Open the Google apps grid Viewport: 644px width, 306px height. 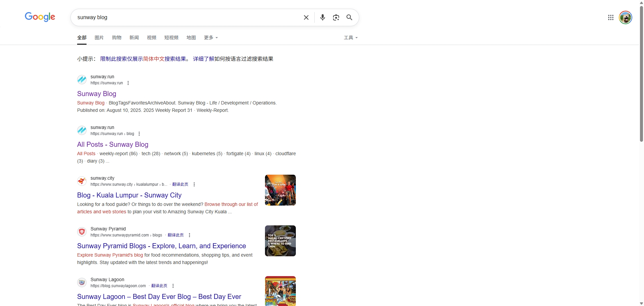(610, 17)
